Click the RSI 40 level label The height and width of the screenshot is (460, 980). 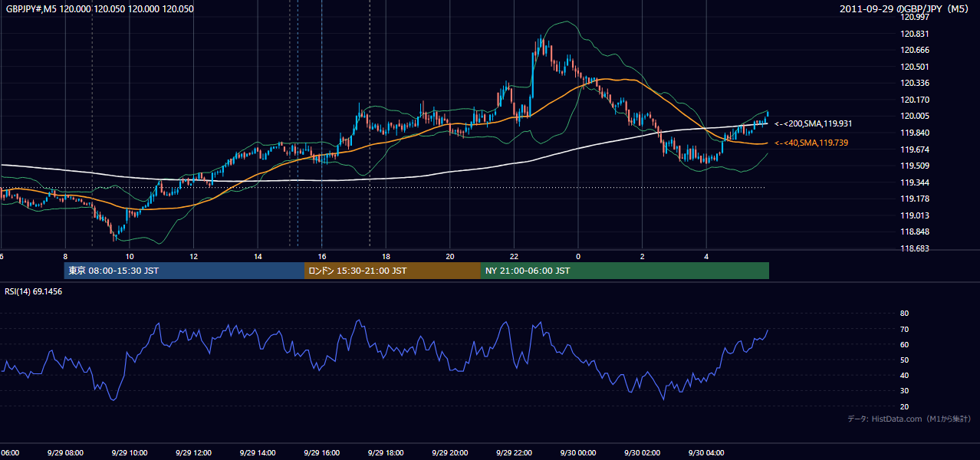pos(904,375)
